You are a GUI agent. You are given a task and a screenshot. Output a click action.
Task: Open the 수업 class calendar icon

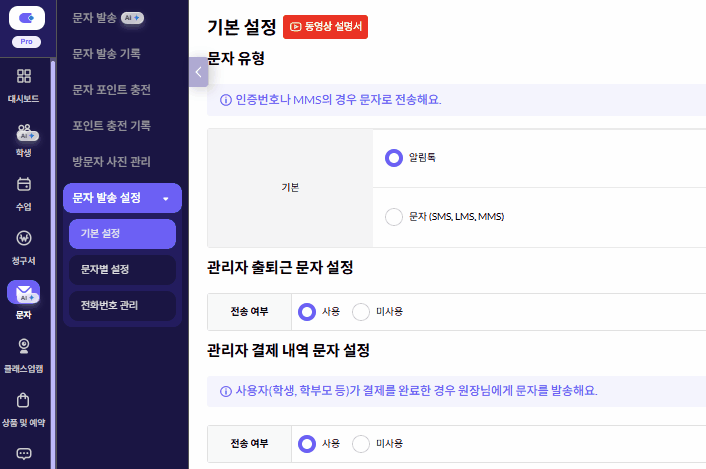[x=24, y=185]
